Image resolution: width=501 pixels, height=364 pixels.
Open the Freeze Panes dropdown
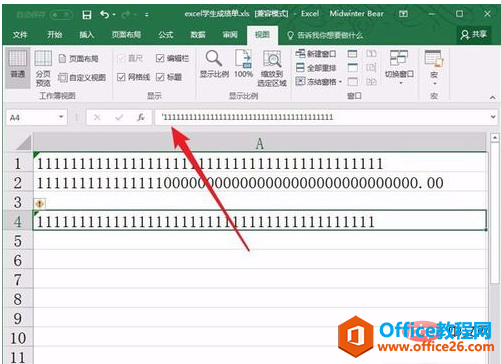point(319,81)
